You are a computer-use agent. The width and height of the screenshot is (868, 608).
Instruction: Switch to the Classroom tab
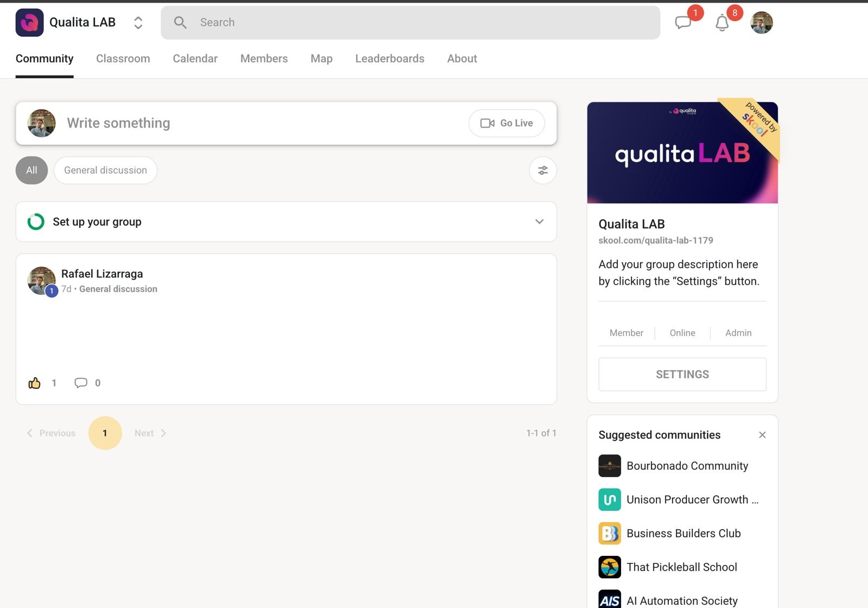tap(123, 59)
